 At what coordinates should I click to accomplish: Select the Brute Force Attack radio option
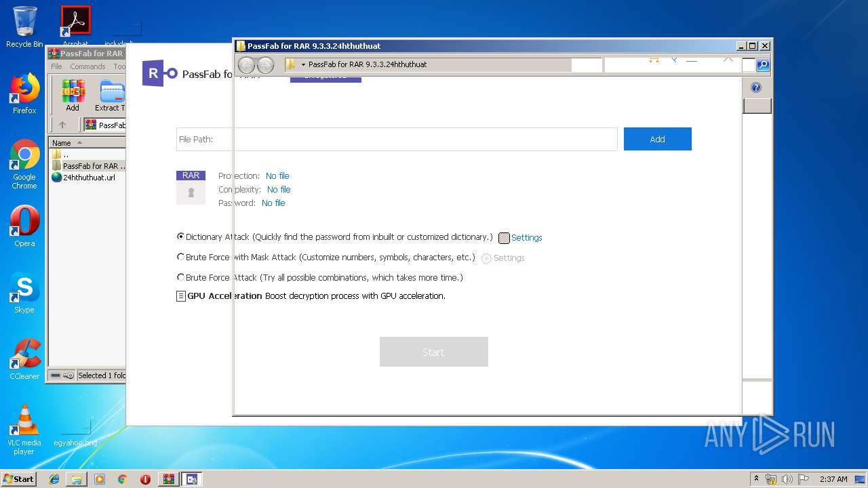point(180,277)
